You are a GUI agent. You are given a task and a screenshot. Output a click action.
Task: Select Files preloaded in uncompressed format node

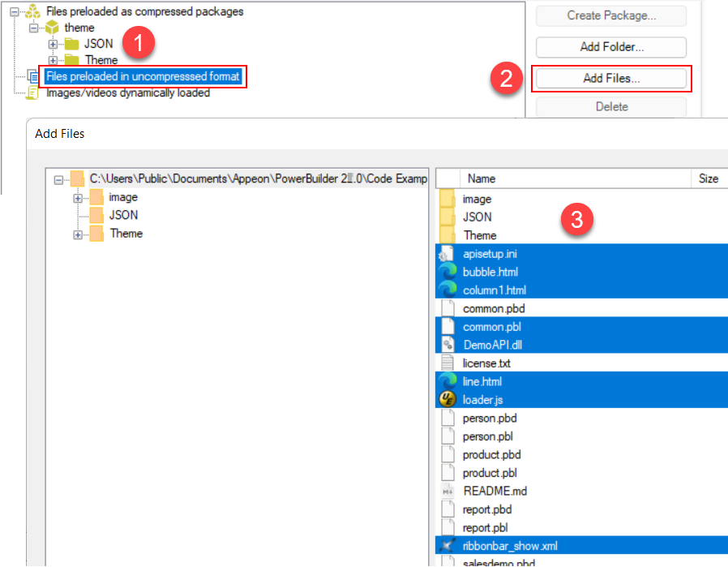point(143,76)
